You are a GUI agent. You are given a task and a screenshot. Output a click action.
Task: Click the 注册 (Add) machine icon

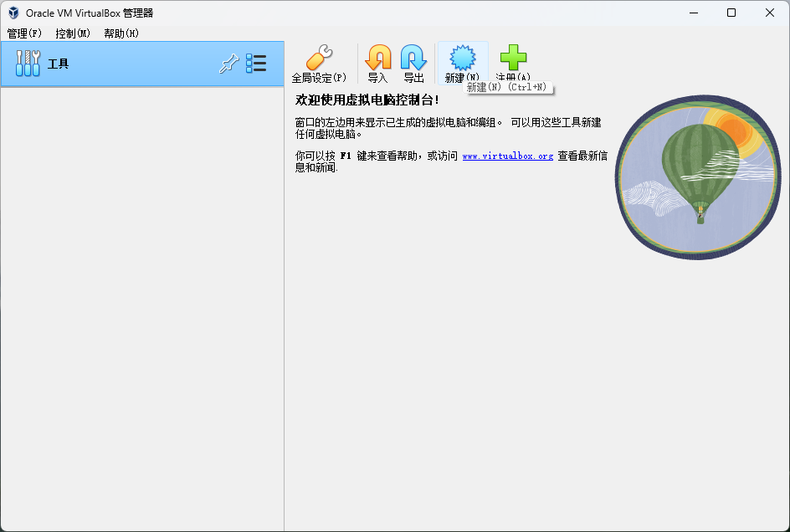(x=513, y=59)
